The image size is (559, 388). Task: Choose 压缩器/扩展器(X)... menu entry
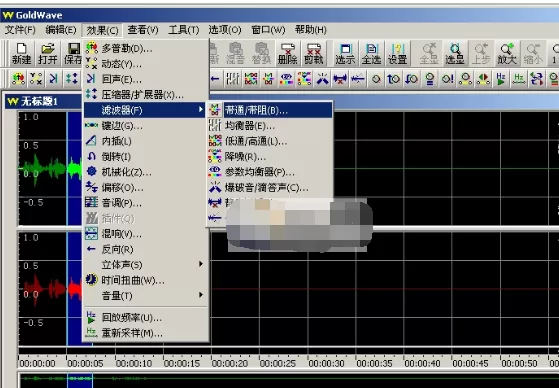coord(145,95)
